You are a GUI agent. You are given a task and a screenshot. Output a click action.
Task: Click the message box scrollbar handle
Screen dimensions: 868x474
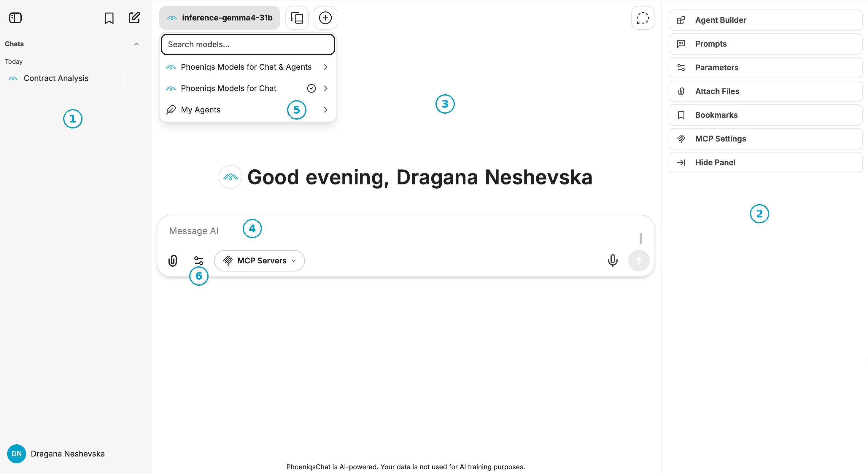pos(641,239)
